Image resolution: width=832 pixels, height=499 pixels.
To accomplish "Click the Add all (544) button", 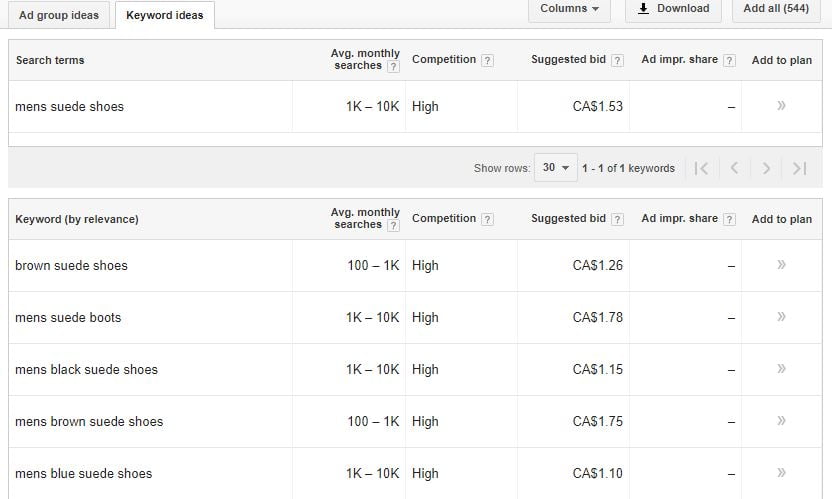I will [776, 9].
